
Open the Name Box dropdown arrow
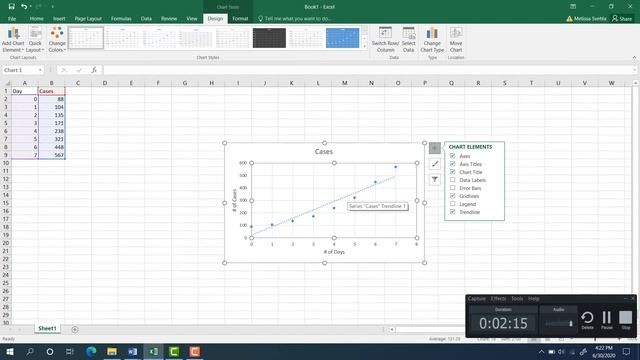(40, 70)
